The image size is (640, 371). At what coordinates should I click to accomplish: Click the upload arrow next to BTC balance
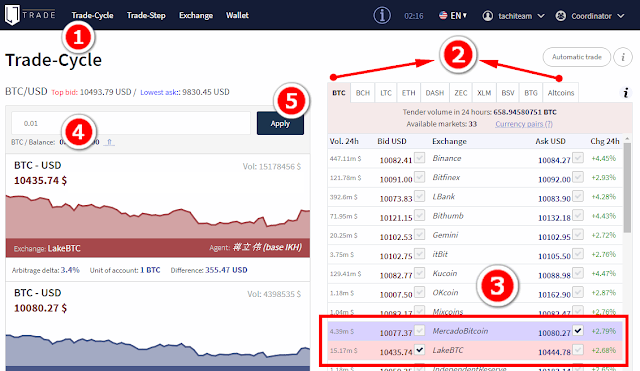[109, 142]
